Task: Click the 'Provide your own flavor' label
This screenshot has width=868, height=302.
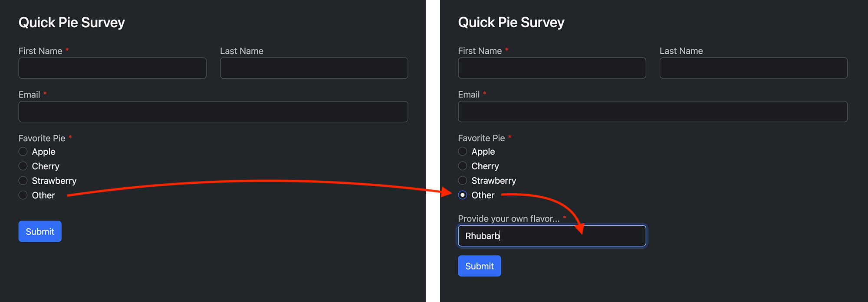Action: coord(508,218)
